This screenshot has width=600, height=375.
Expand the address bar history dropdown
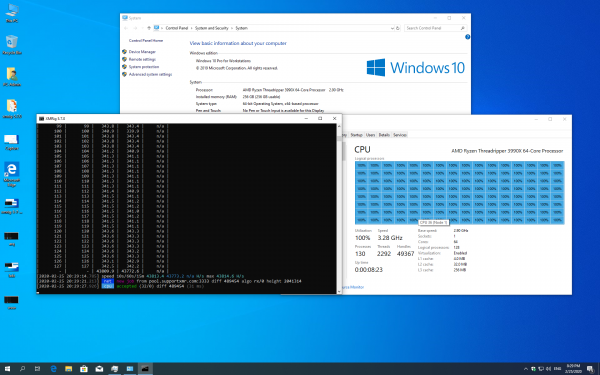click(x=392, y=28)
